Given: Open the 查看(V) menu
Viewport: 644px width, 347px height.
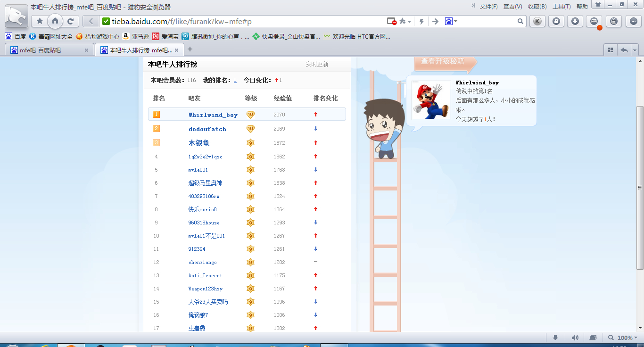Looking at the screenshot, I should [x=513, y=7].
